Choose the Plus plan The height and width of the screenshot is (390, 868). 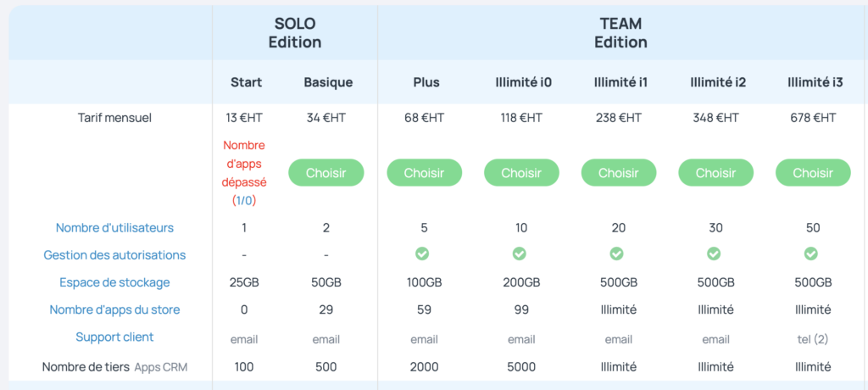(424, 172)
